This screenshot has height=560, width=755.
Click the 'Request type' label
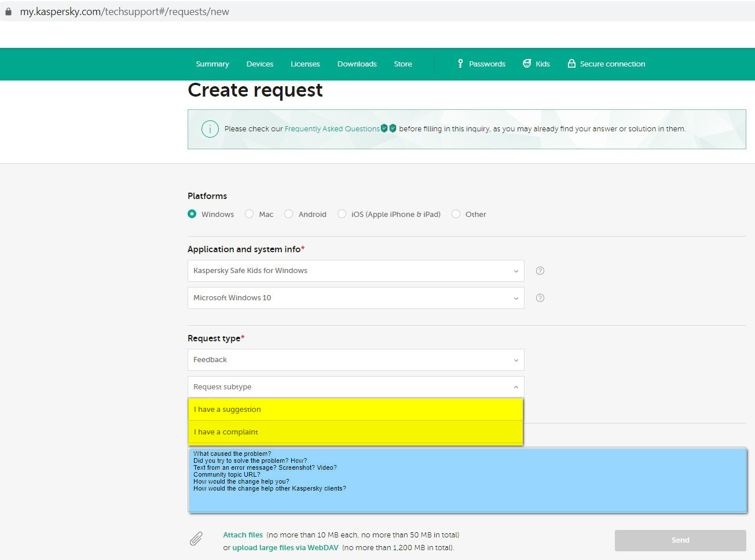click(x=214, y=338)
